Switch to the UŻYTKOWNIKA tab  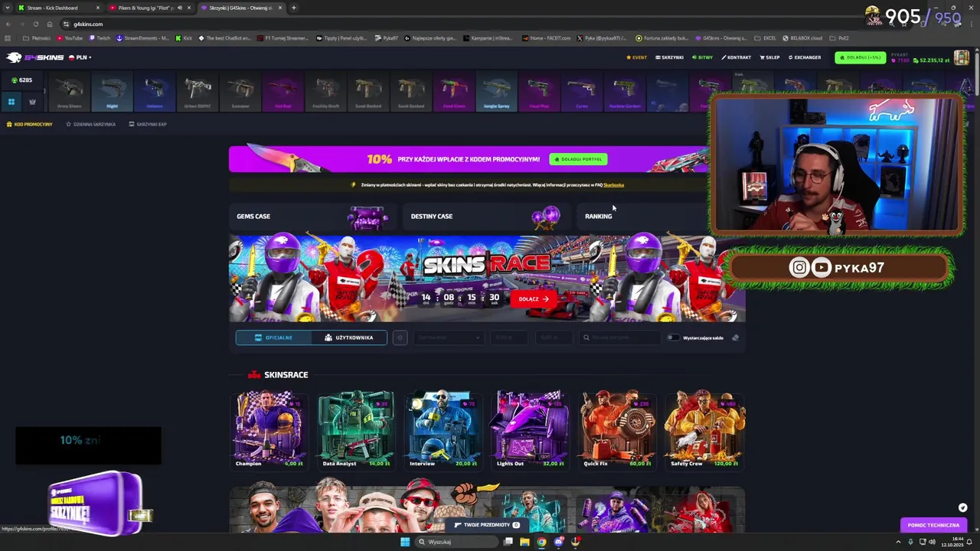pyautogui.click(x=349, y=337)
